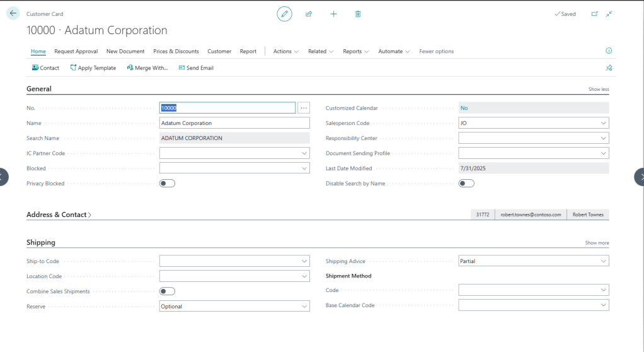Toggle the Privacy Blocked switch
The image size is (644, 352).
[x=167, y=184]
